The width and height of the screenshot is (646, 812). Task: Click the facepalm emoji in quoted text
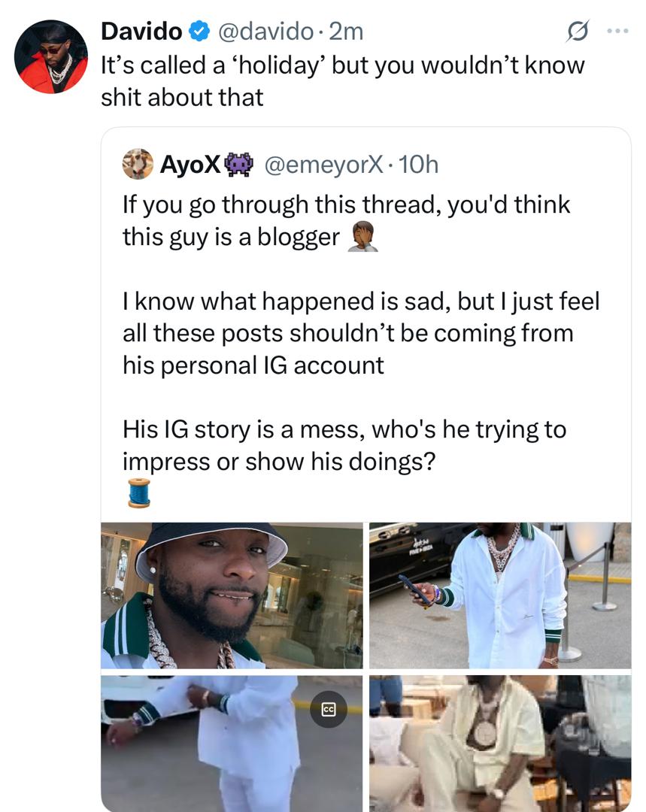click(x=362, y=238)
